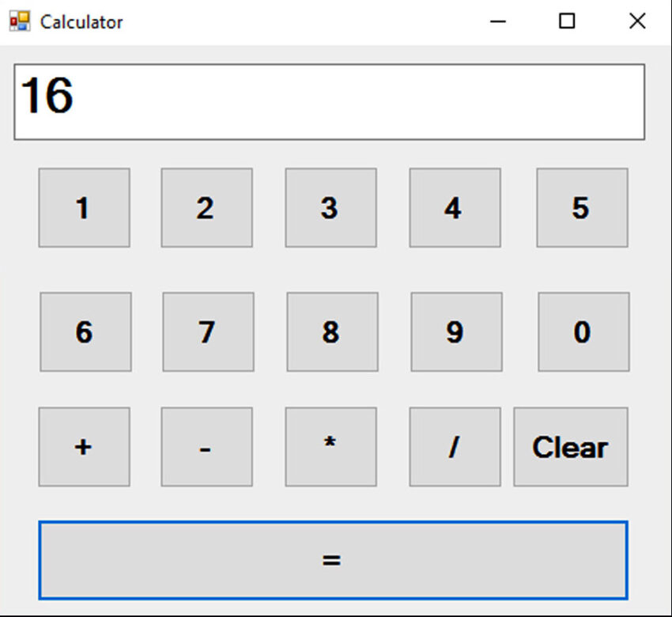The height and width of the screenshot is (617, 672).
Task: Click the slash divide operator
Action: [455, 447]
